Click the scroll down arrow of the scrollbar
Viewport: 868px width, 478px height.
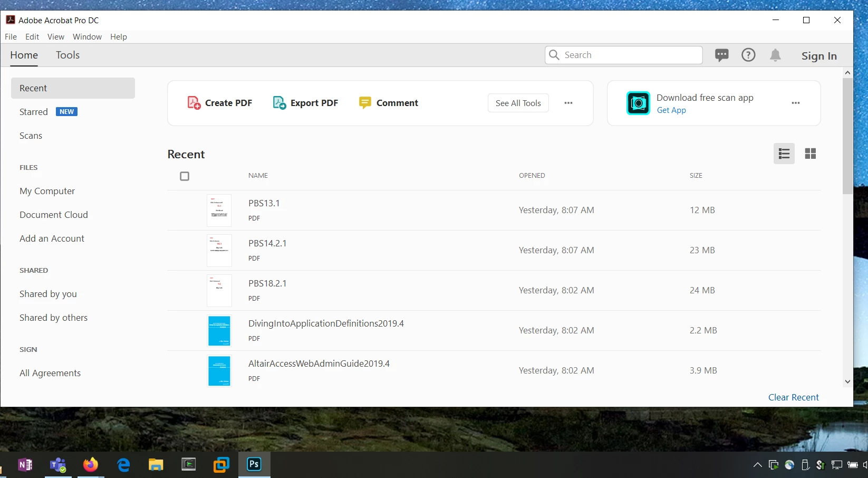click(847, 381)
